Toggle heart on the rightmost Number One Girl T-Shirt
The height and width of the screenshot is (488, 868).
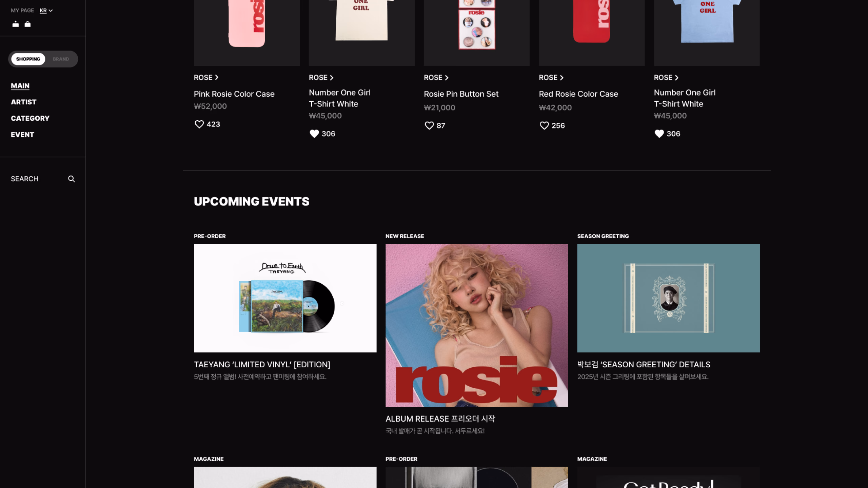click(659, 134)
